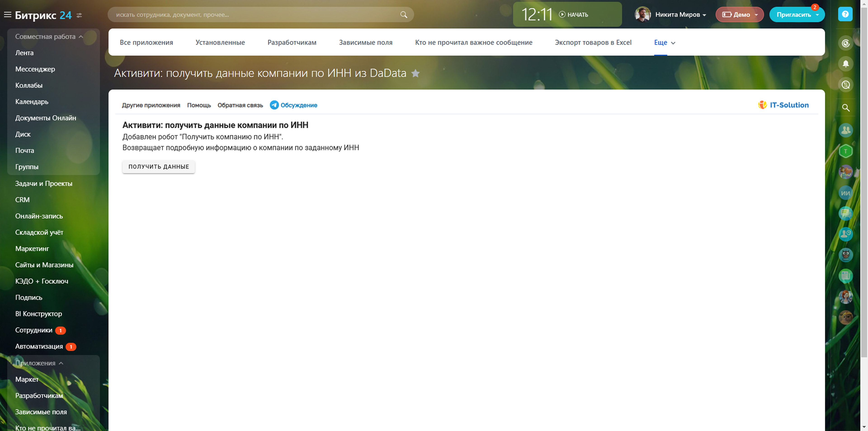The image size is (868, 431).
Task: Switch to Установленные tab
Action: [x=220, y=43]
